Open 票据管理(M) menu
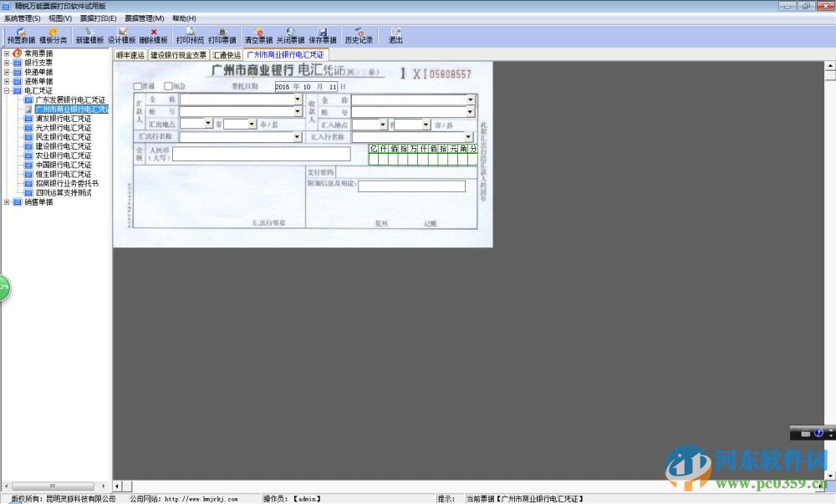The image size is (836, 504). click(145, 18)
